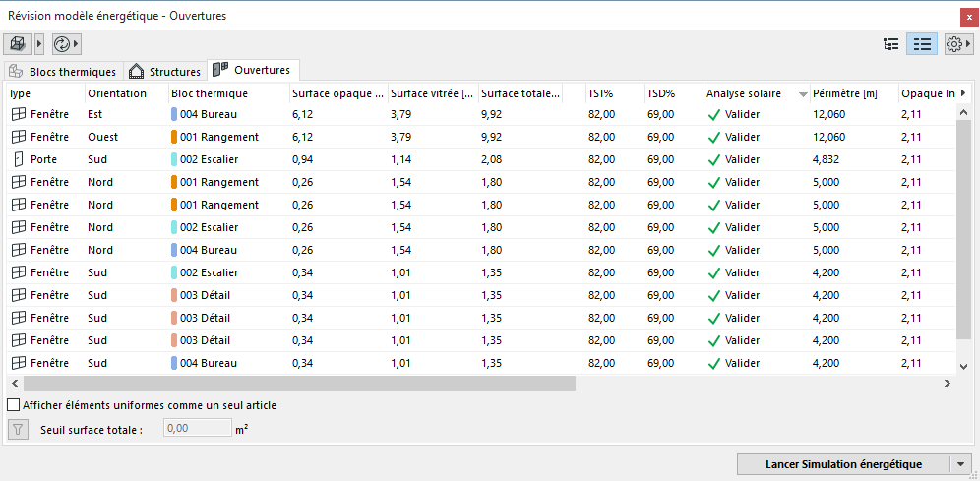
Task: Open the Structures tab
Action: click(165, 72)
